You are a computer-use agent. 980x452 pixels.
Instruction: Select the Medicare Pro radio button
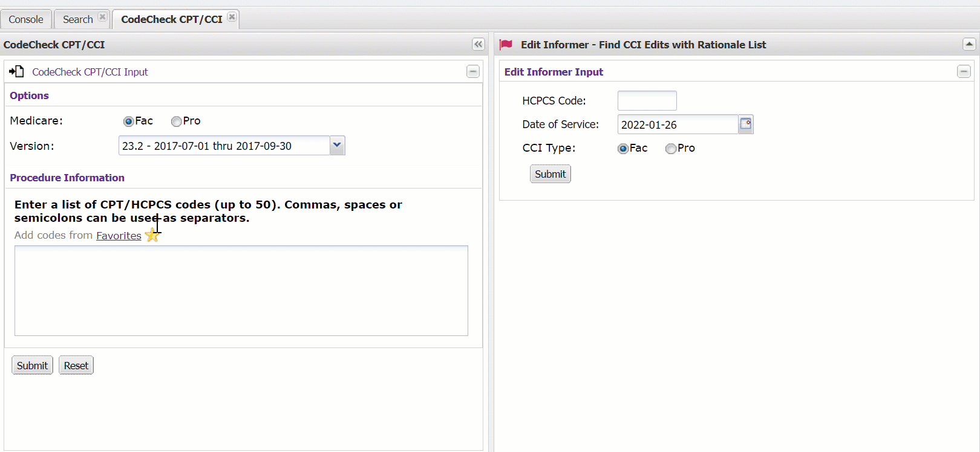[x=176, y=121]
